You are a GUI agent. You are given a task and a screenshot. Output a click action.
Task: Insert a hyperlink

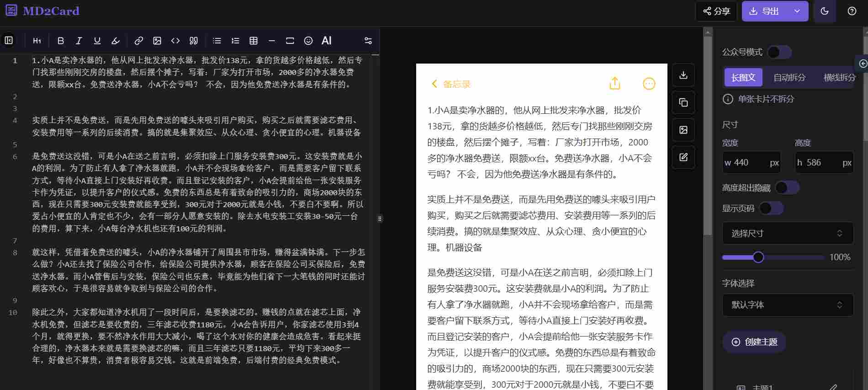[x=139, y=41]
